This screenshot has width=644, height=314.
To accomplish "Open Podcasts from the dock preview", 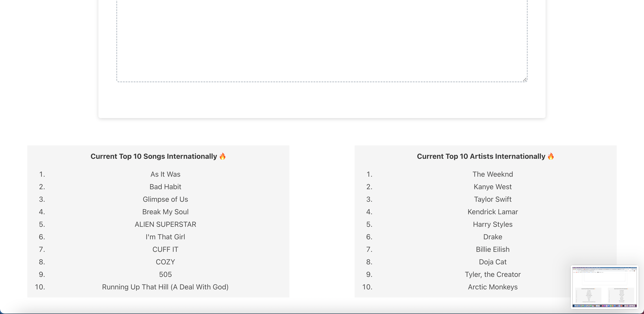I will (605, 306).
